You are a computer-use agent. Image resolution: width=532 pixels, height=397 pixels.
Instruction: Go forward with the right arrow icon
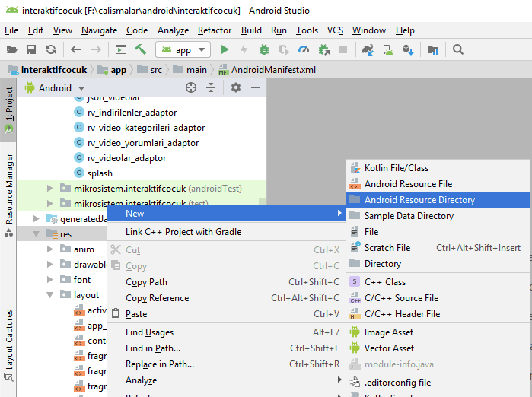[96, 49]
